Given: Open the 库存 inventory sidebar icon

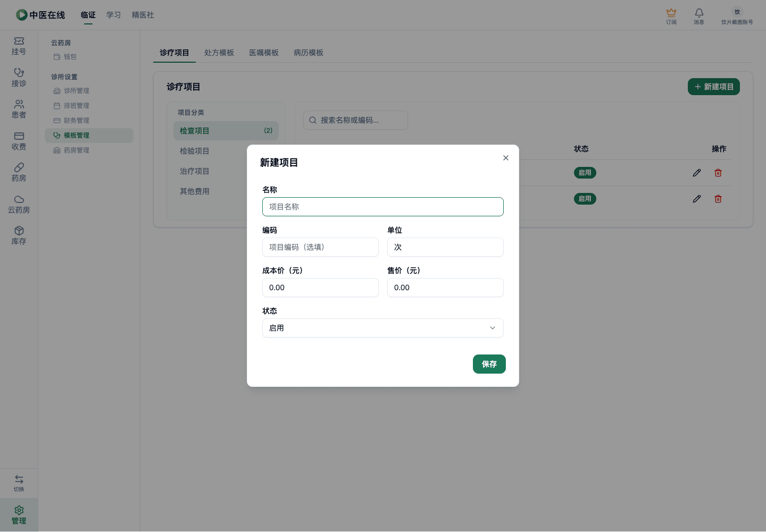Looking at the screenshot, I should click(x=19, y=236).
